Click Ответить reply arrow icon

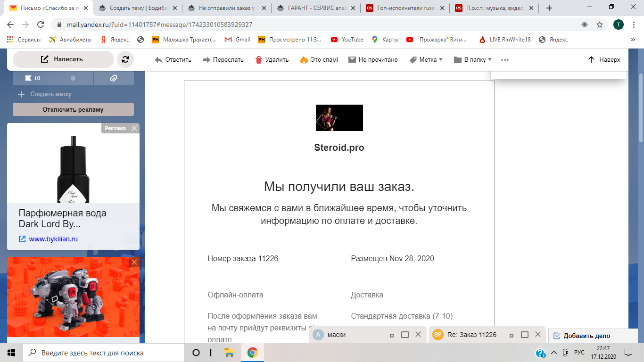(159, 60)
